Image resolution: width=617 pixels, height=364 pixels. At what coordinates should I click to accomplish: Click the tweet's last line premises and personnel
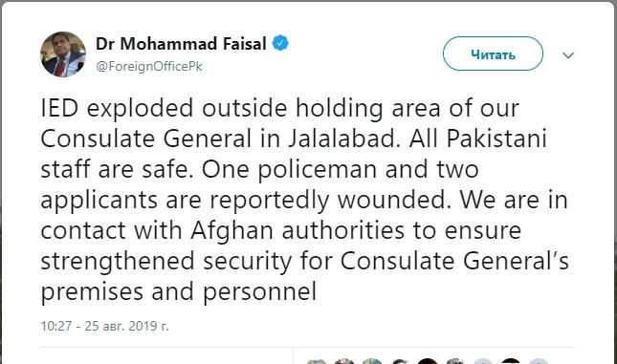click(x=179, y=293)
